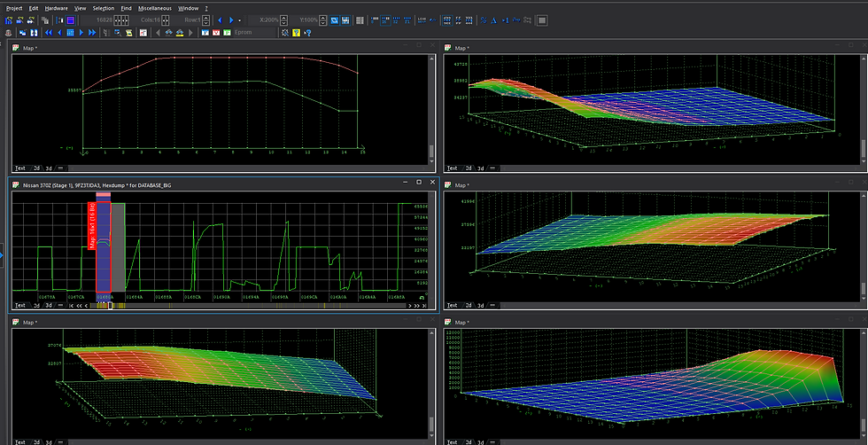Click the delta difference view icon
The image size is (868, 445).
(492, 20)
